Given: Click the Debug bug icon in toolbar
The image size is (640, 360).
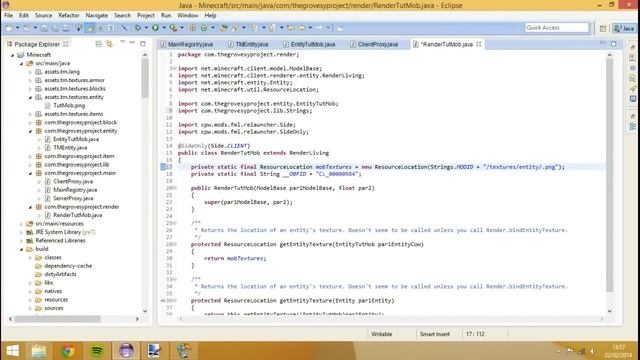Looking at the screenshot, I should pyautogui.click(x=138, y=28).
